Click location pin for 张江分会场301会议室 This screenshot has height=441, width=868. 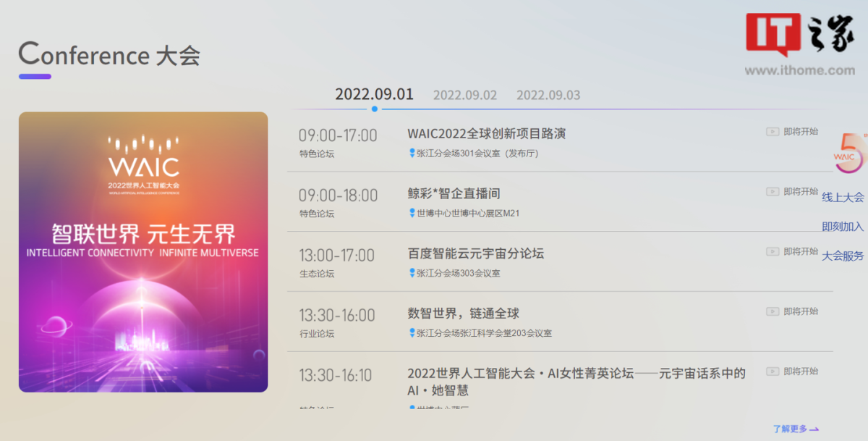click(412, 154)
